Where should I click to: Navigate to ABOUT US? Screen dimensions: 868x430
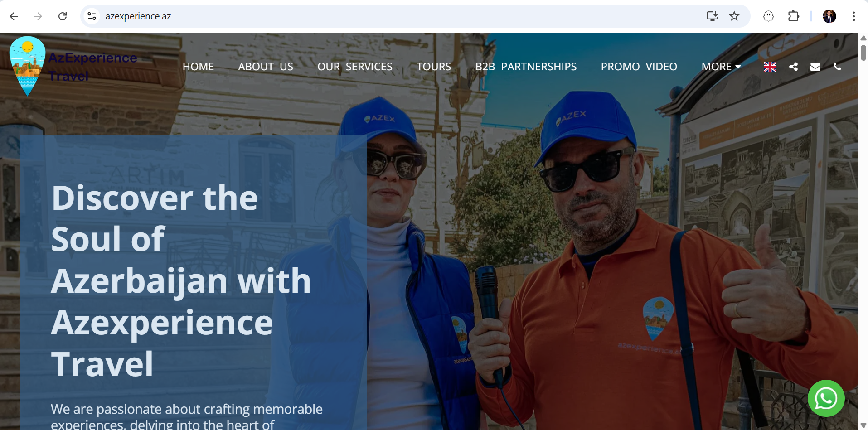point(266,67)
